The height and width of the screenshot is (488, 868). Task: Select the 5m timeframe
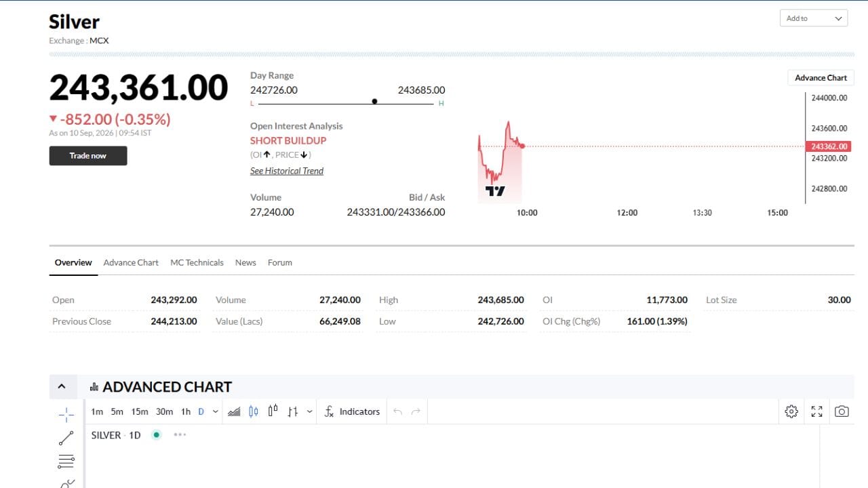click(x=117, y=411)
